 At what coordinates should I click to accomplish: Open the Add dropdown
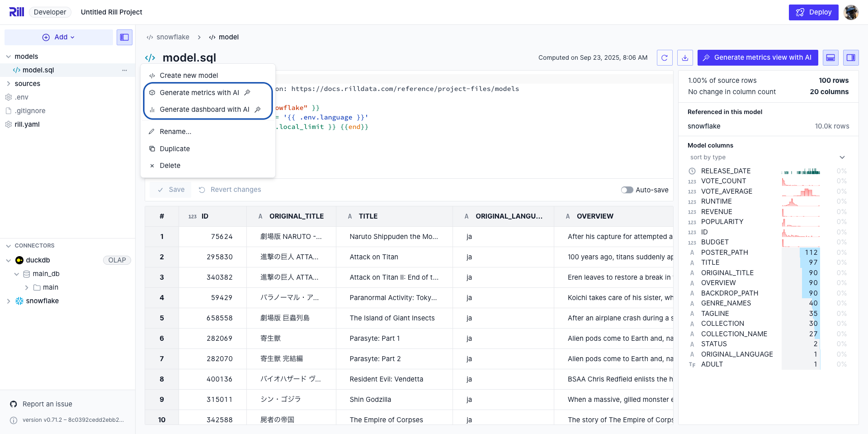59,37
